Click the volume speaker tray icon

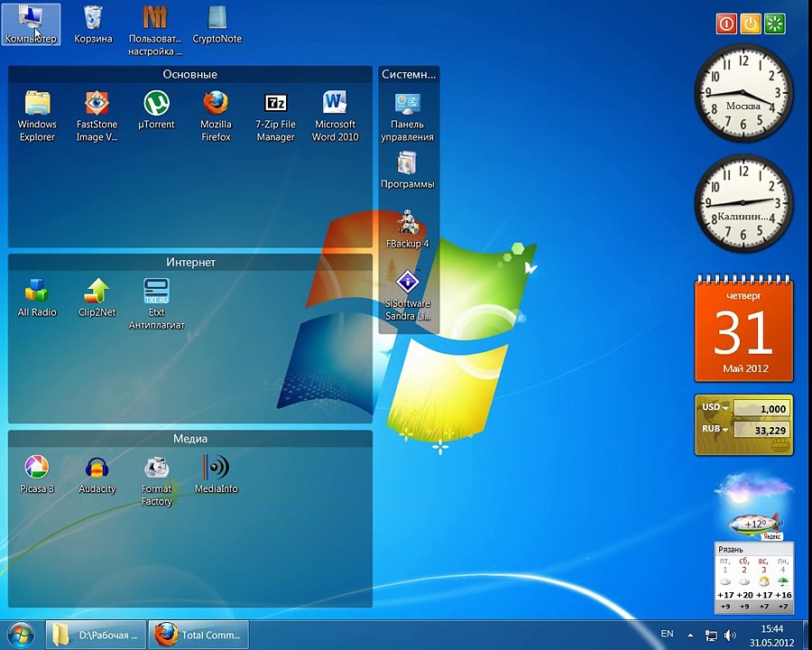tap(730, 635)
